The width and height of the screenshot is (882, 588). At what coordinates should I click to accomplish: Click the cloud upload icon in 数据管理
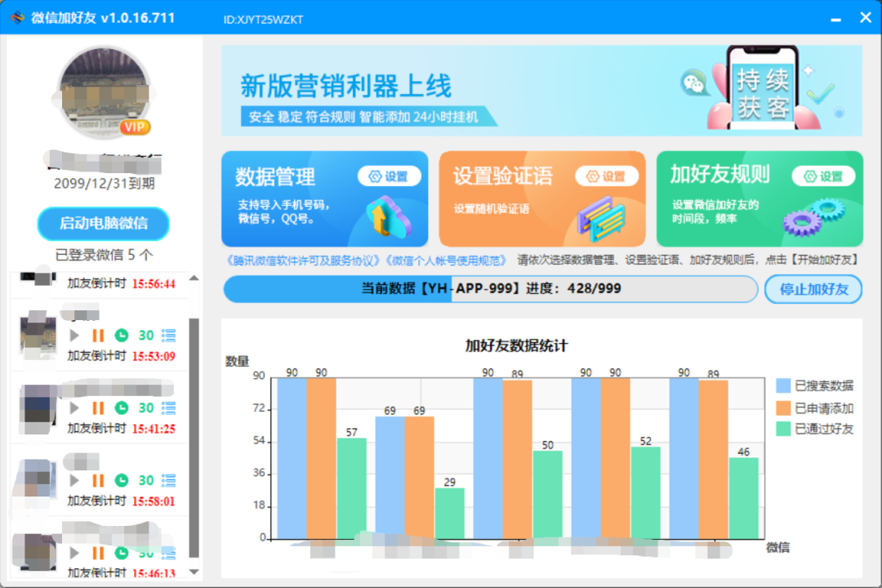pos(388,216)
